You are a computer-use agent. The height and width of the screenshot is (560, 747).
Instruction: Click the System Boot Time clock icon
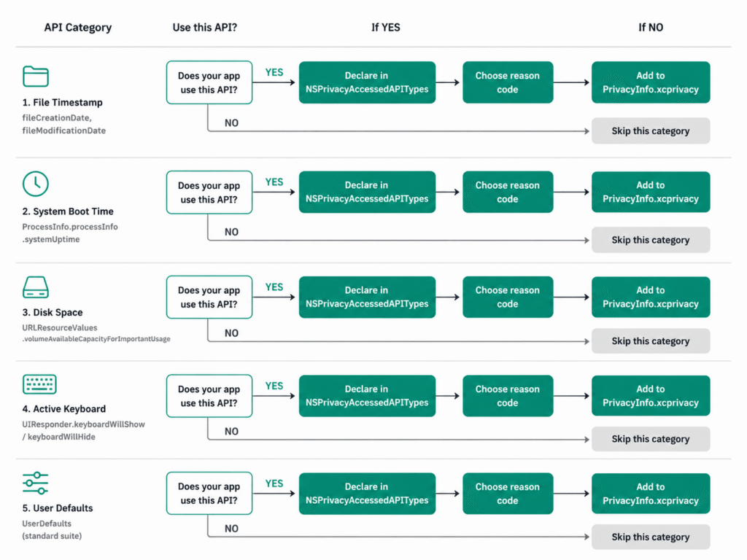[36, 184]
